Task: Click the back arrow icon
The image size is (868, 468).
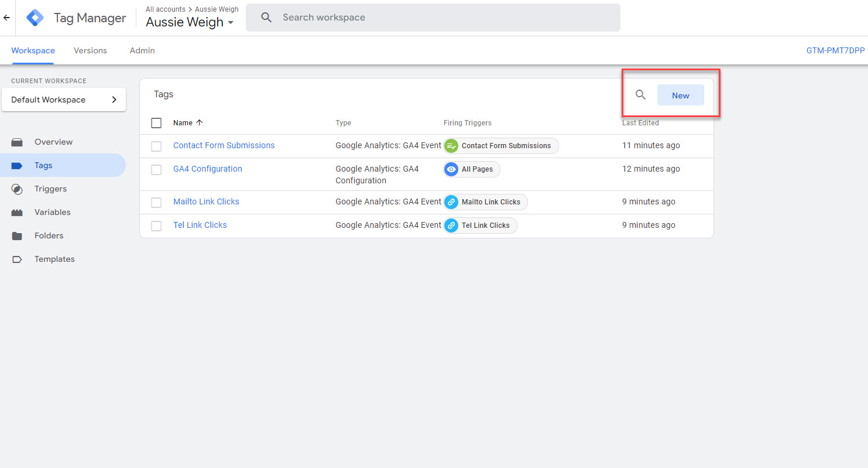Action: (x=6, y=18)
